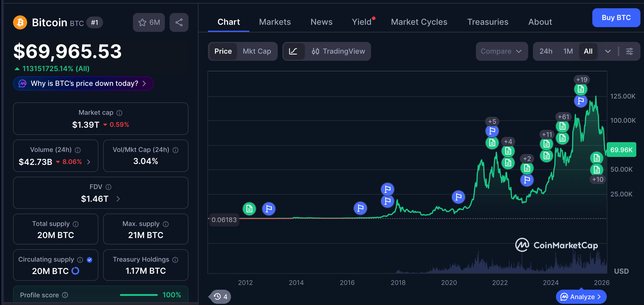Click the Buy BTC button
644x305 pixels.
tap(616, 18)
